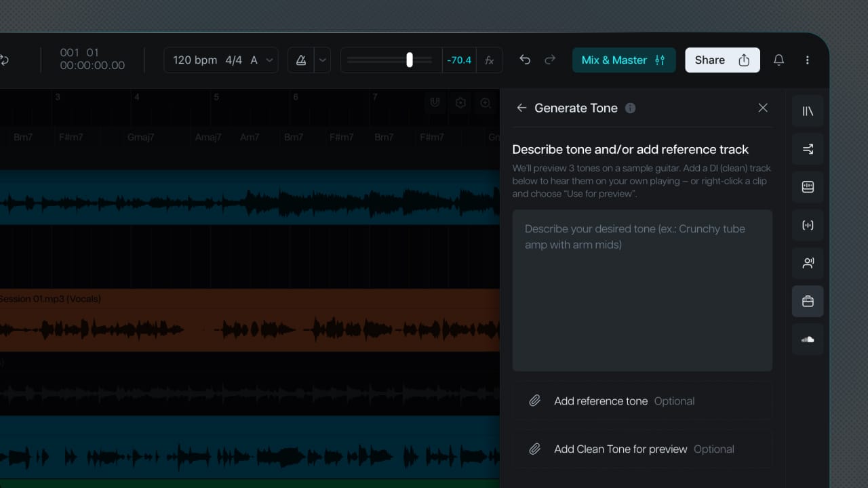Open the more options kebab menu
The height and width of the screenshot is (488, 868).
(x=807, y=60)
